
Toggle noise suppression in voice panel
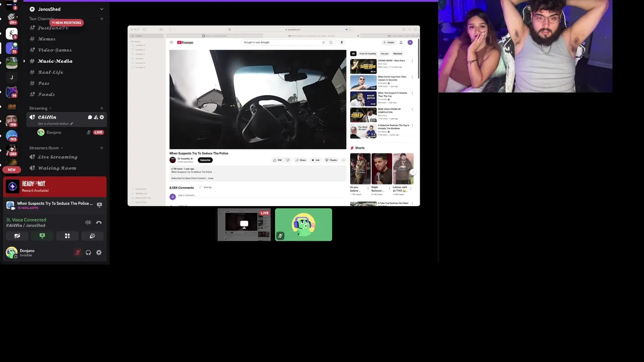[x=88, y=222]
